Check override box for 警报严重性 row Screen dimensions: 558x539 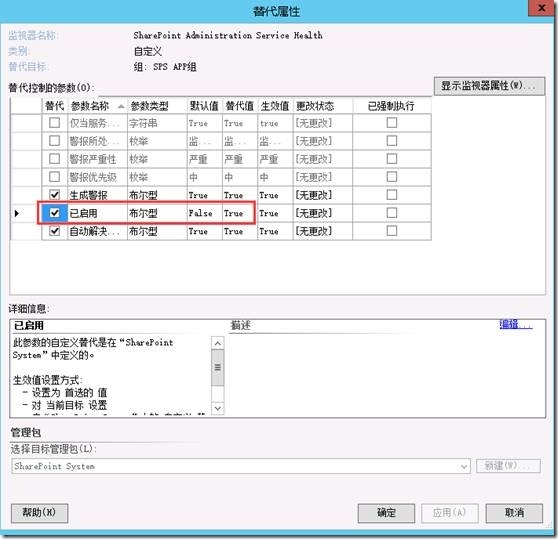point(54,158)
